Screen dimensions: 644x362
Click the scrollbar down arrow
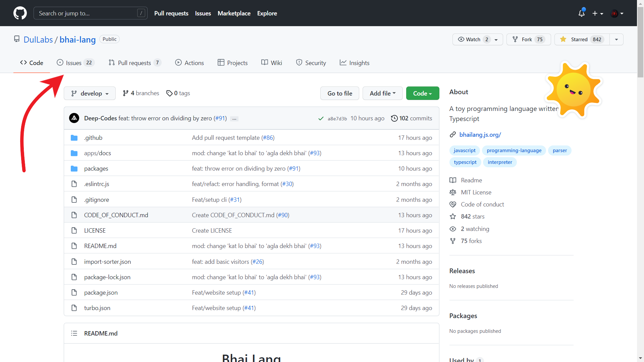pos(640,358)
